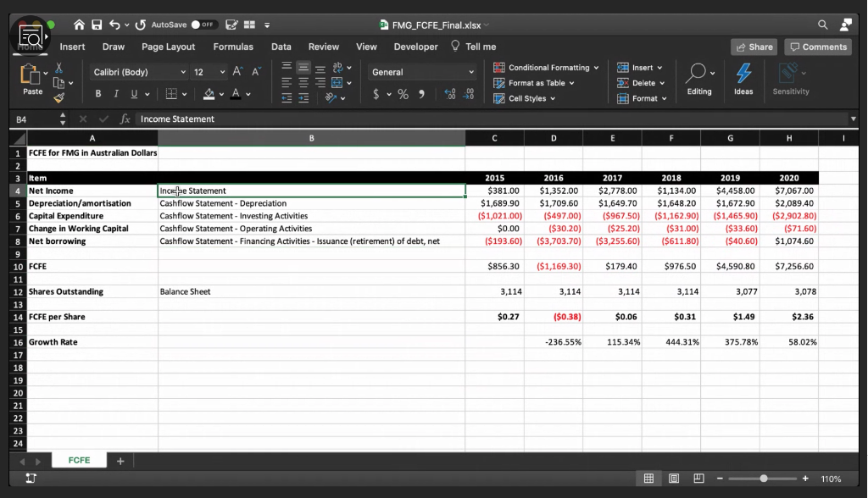This screenshot has height=498, width=868.
Task: Click the Cut scissors icon
Action: tap(58, 68)
